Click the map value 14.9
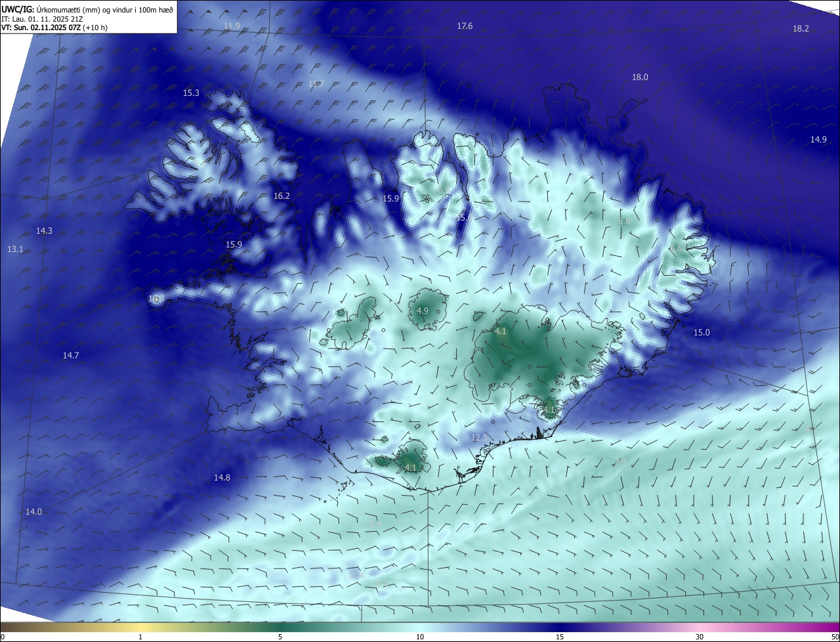840x642 pixels. pyautogui.click(x=818, y=140)
